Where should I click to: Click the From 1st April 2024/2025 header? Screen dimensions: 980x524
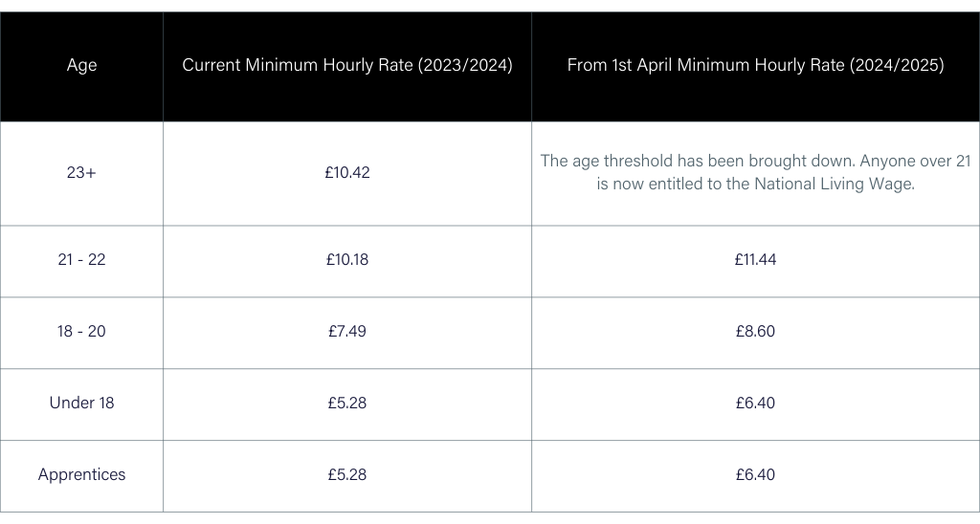coord(755,66)
